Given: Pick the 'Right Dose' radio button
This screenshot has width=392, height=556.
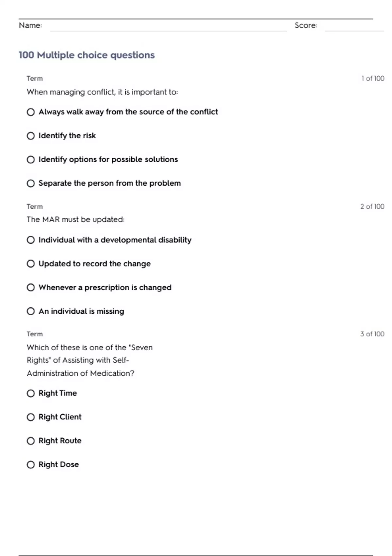Looking at the screenshot, I should [31, 465].
